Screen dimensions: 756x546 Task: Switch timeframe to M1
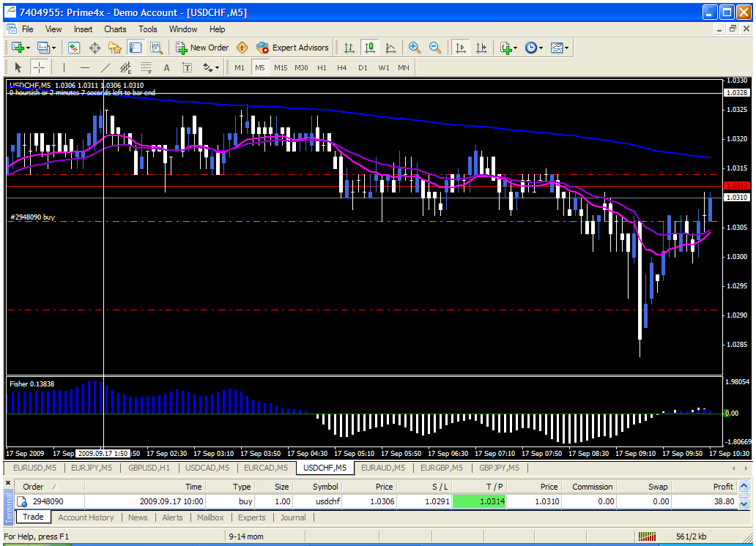(x=239, y=68)
